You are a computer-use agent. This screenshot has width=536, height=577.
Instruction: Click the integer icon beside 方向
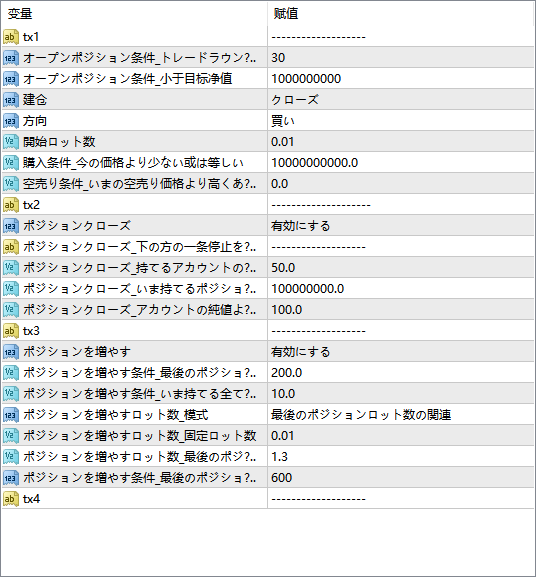(11, 121)
